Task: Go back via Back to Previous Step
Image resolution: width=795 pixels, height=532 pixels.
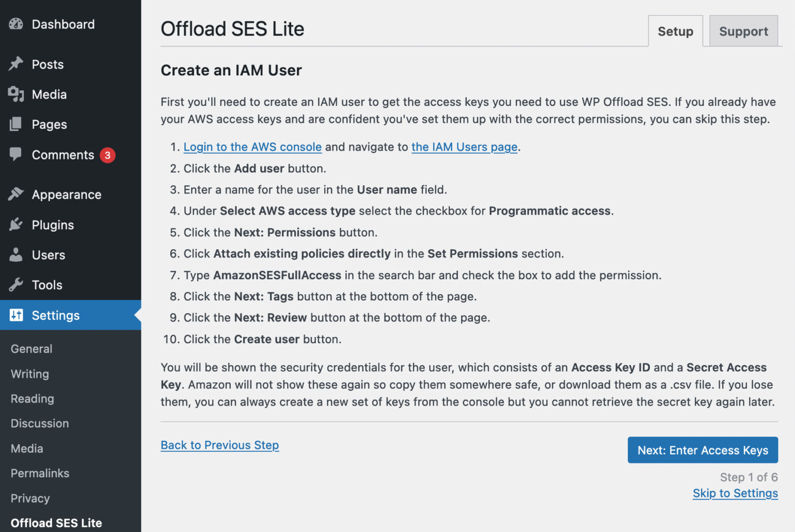Action: click(x=220, y=445)
